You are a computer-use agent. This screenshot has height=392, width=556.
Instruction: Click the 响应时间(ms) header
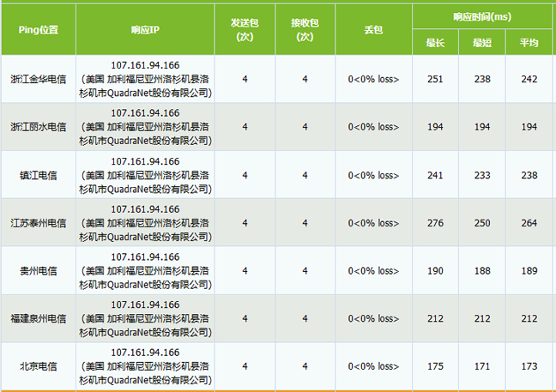coord(481,16)
